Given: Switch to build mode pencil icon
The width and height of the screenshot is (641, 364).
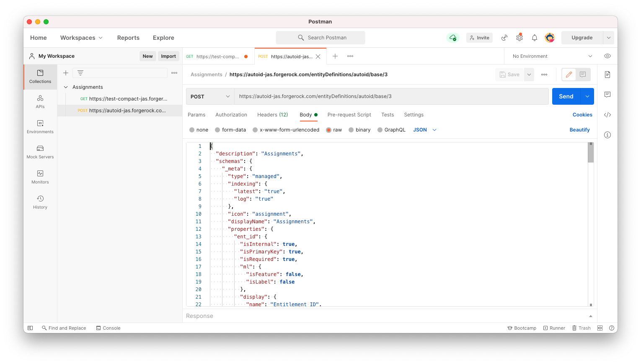Looking at the screenshot, I should point(569,75).
